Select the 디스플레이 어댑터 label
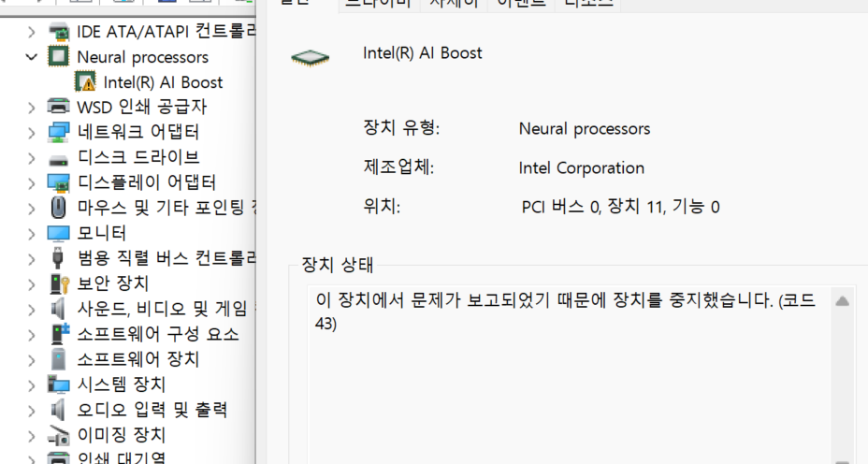Image resolution: width=868 pixels, height=464 pixels. 147,182
